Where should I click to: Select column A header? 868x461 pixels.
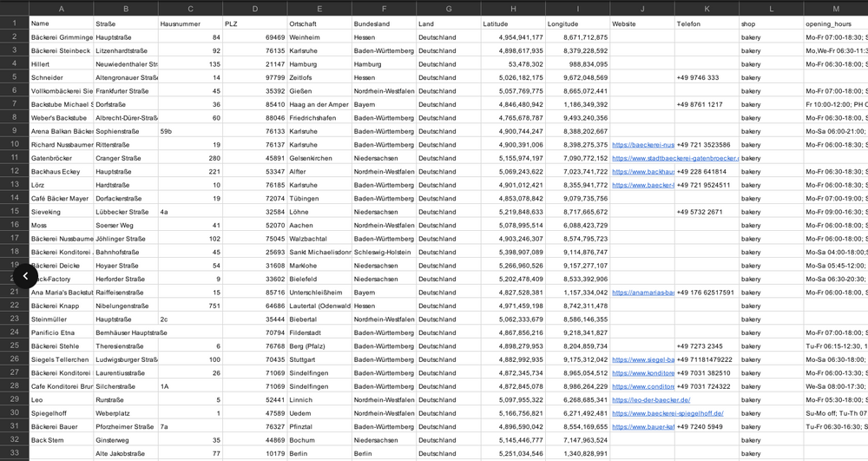(x=62, y=9)
